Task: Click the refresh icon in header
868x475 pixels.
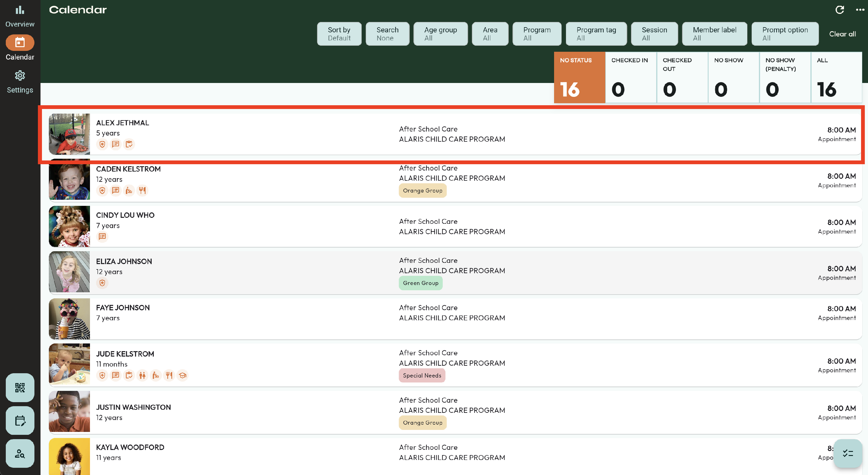Action: click(839, 10)
